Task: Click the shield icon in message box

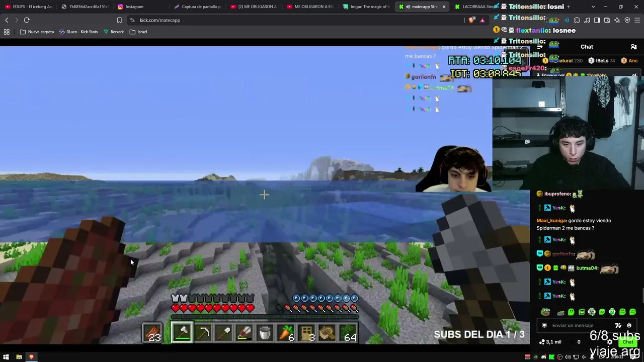Action: [x=544, y=325]
